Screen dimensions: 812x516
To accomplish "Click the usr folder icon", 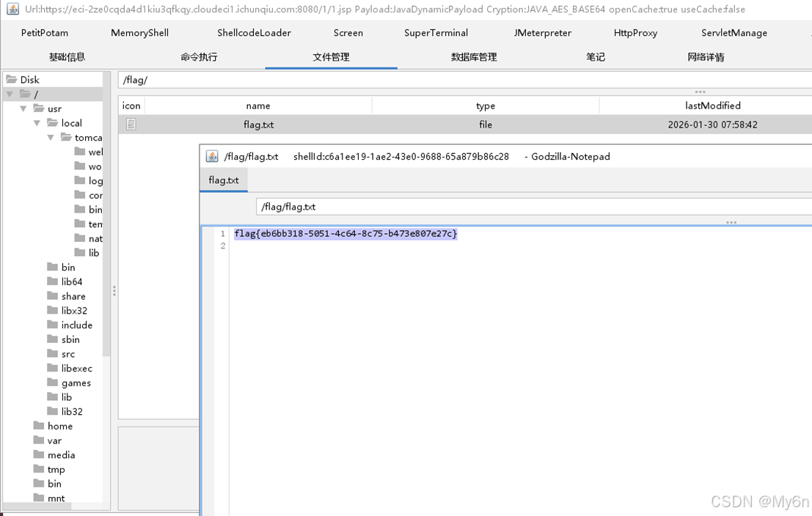I will (39, 108).
